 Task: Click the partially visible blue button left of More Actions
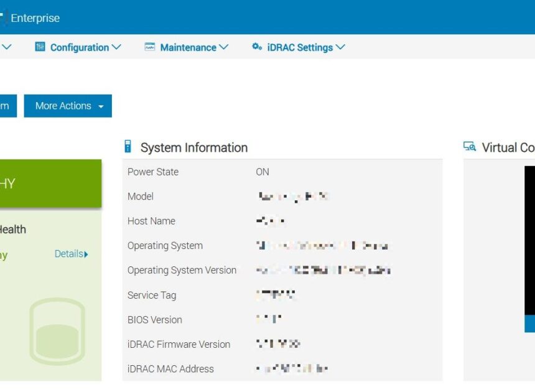click(x=8, y=106)
